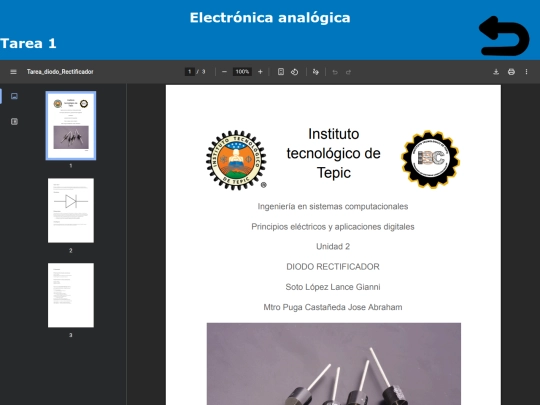
Task: Click the 100% zoom level field
Action: pos(242,72)
